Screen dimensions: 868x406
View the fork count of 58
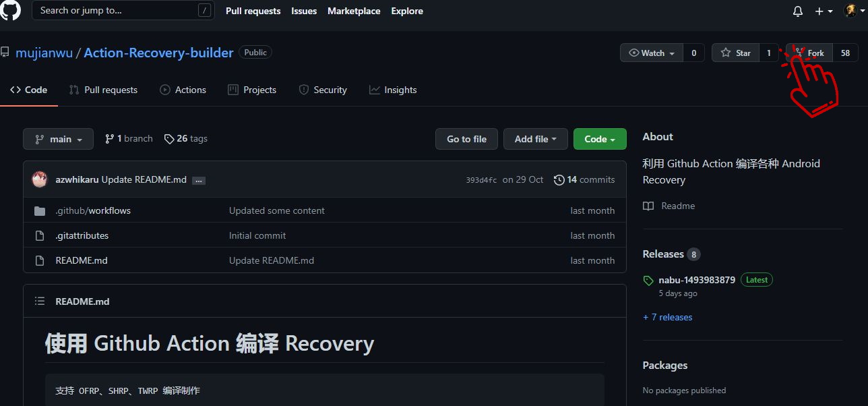[845, 53]
